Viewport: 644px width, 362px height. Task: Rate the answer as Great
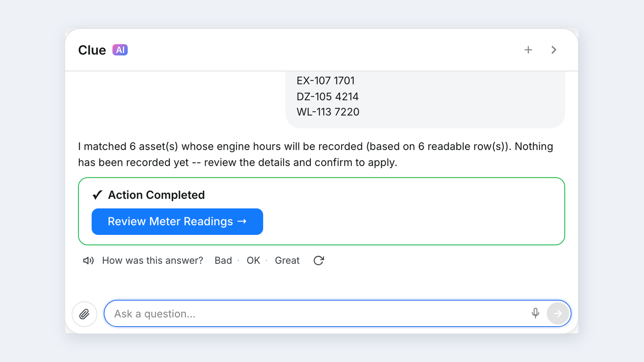[x=287, y=261]
